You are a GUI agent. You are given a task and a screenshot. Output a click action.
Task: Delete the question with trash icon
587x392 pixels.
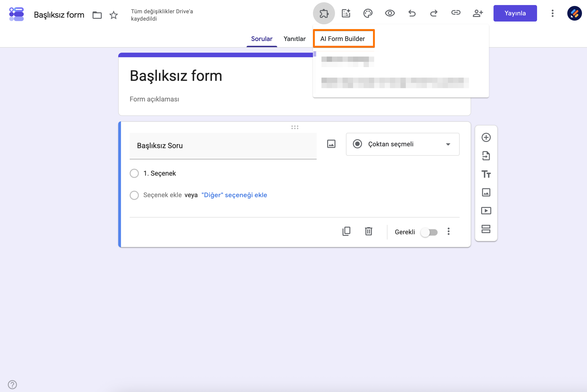pyautogui.click(x=368, y=231)
